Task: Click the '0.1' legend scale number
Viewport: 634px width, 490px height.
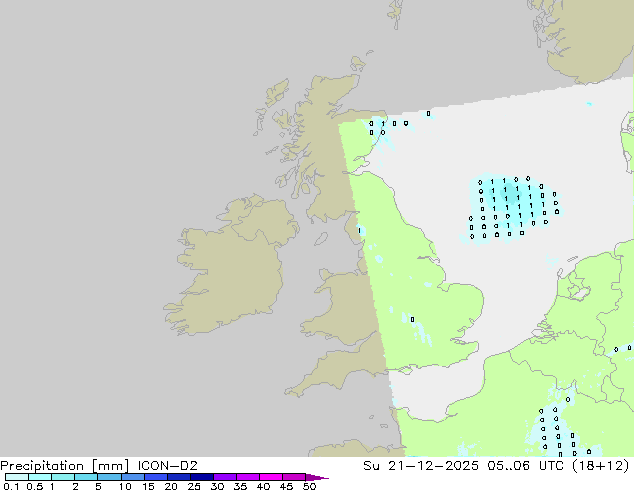Action: (11, 486)
